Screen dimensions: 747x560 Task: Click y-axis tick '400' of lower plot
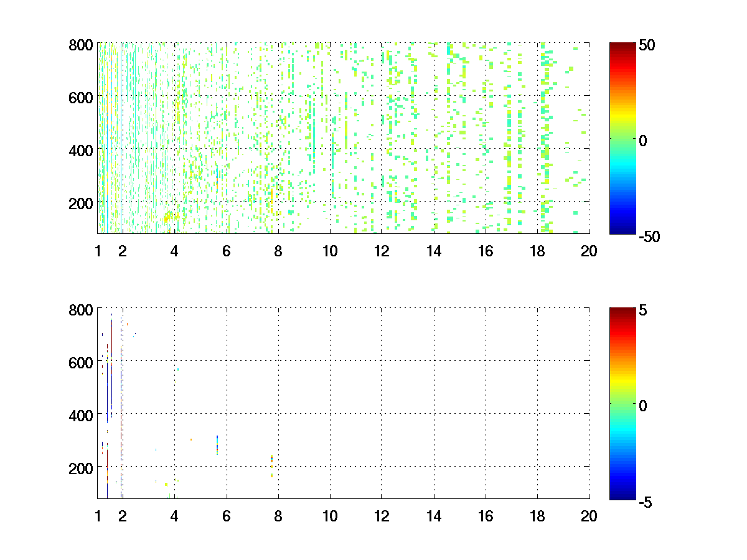click(82, 414)
